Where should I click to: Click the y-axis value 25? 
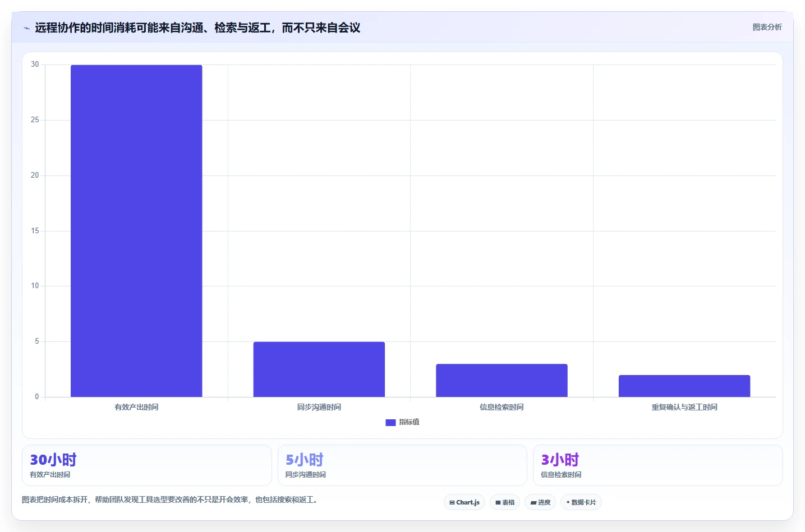[35, 120]
